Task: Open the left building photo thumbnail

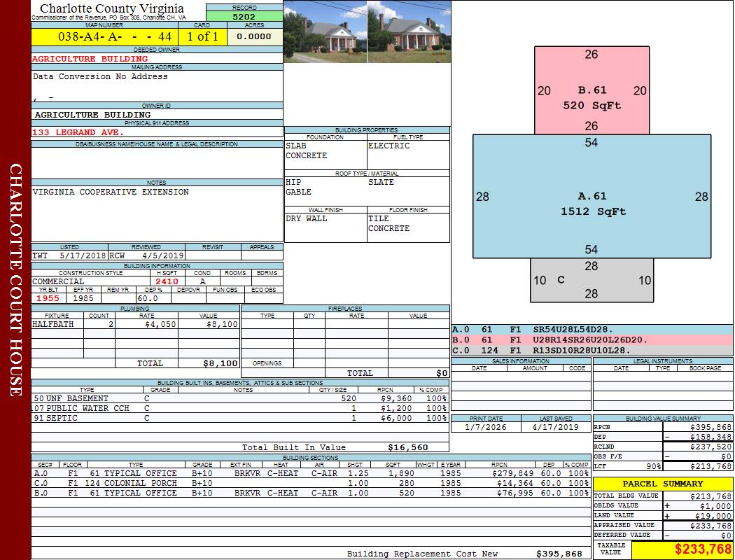Action: point(325,31)
